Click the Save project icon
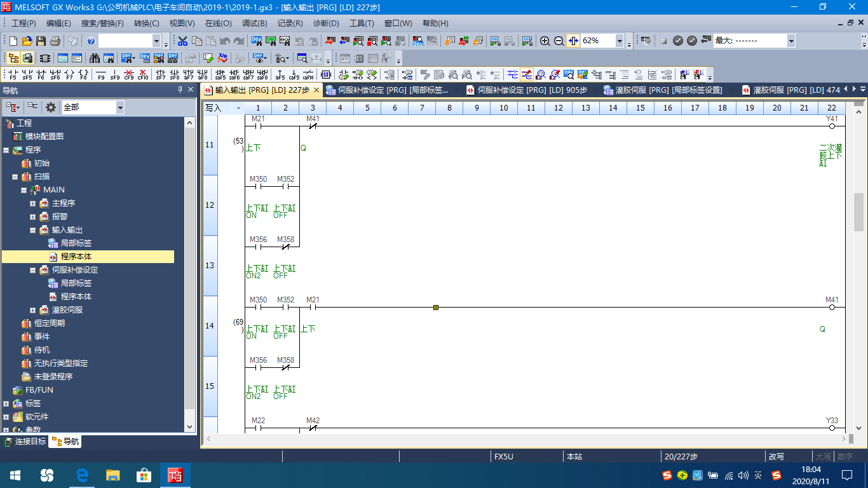The width and height of the screenshot is (868, 488). (x=41, y=41)
